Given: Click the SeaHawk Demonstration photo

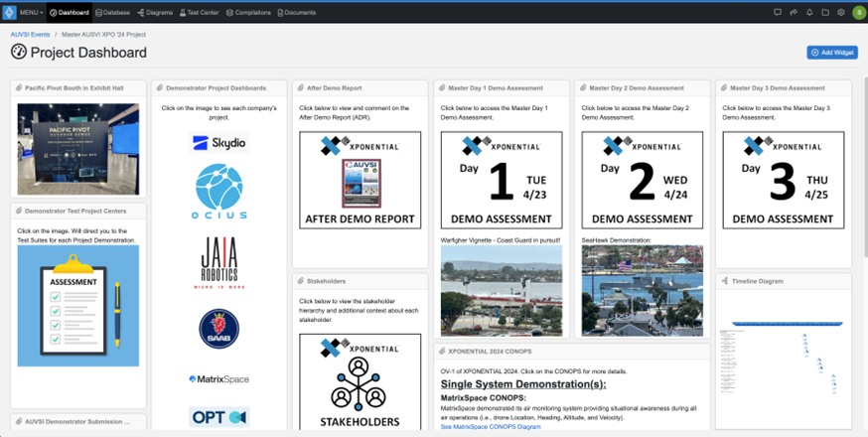Looking at the screenshot, I should click(643, 291).
